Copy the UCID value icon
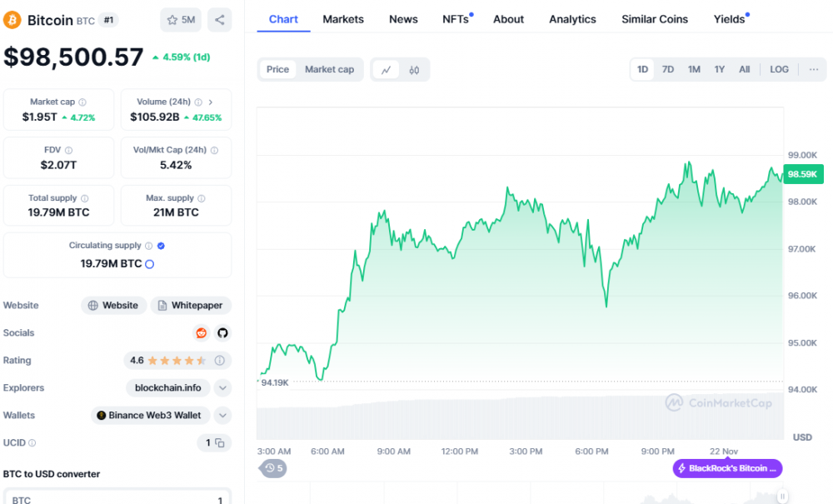Viewport: 833px width, 504px height. click(220, 443)
